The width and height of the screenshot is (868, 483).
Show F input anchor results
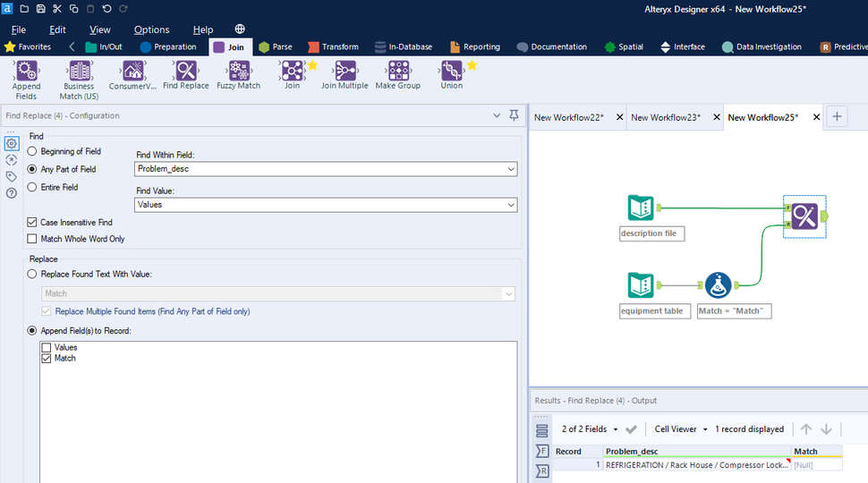(542, 451)
